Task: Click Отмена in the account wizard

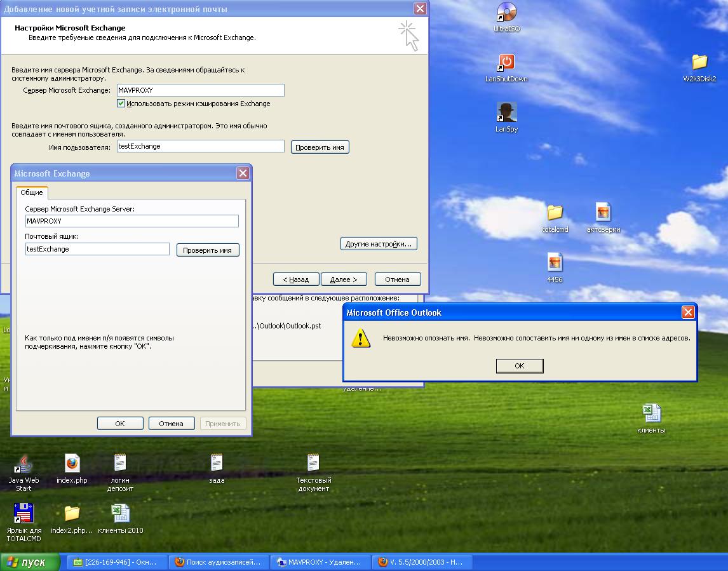Action: pos(398,279)
